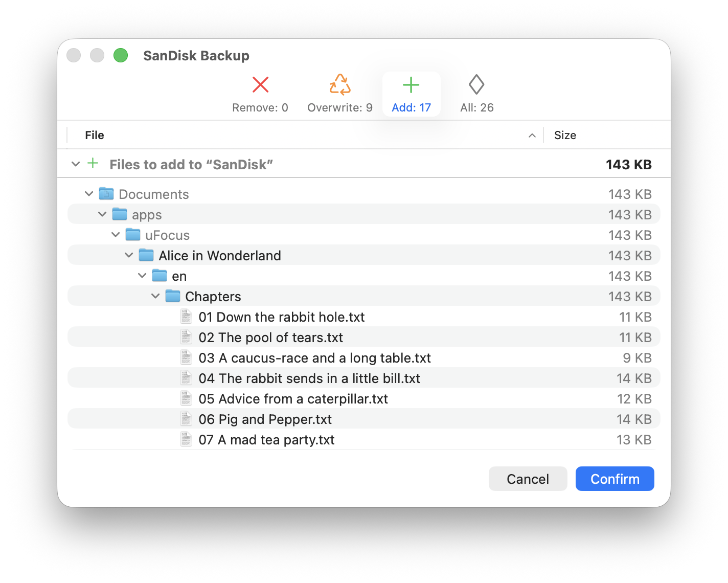Screen dimensions: 728x583
Task: Select 07 A mad tea party.txt row
Action: tap(266, 440)
